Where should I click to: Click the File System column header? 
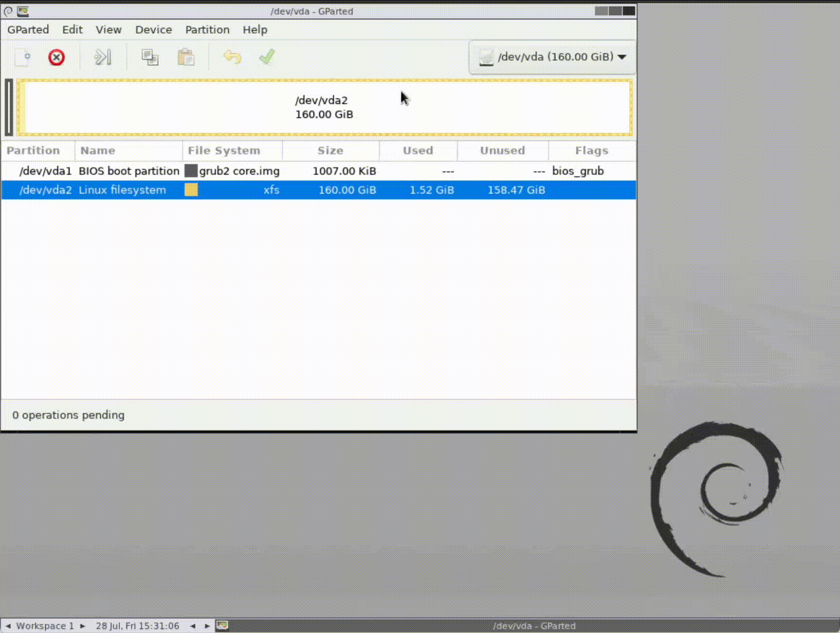point(232,150)
